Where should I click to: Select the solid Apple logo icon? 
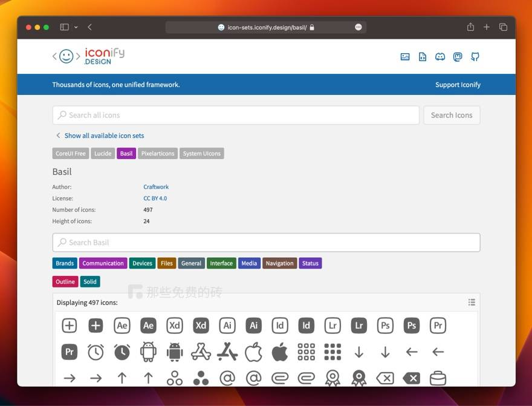tap(280, 352)
